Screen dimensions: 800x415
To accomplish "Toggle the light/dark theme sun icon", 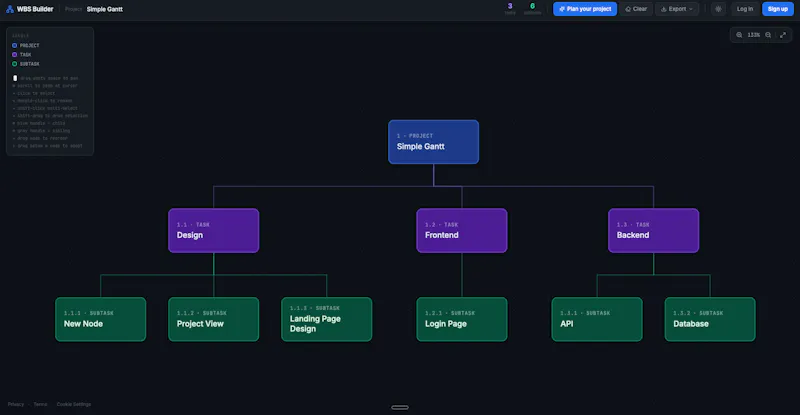I will [x=718, y=9].
